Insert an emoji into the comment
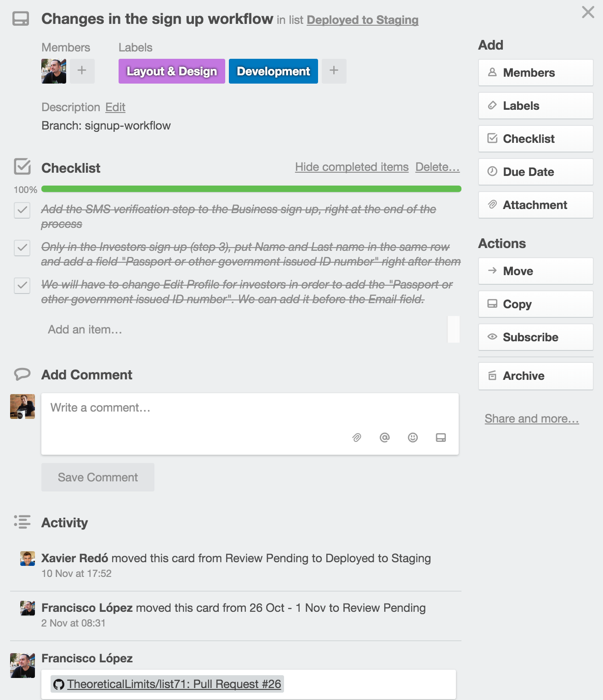 point(412,438)
